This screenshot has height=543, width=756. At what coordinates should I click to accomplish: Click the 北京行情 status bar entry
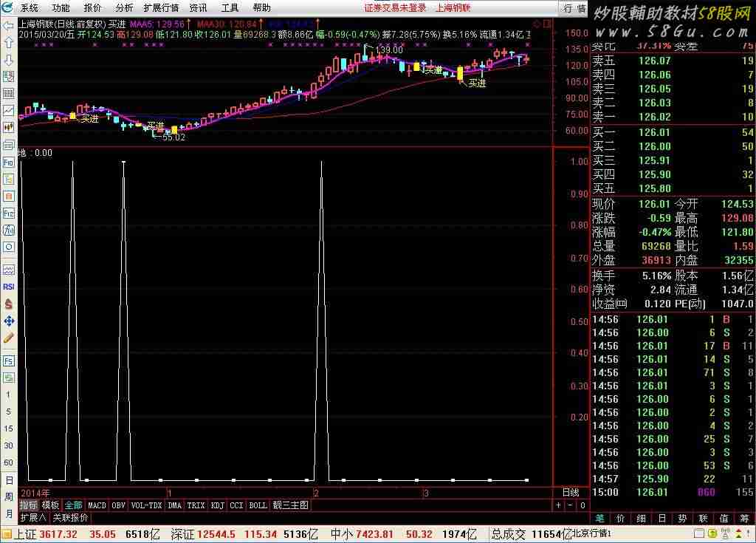pos(591,533)
